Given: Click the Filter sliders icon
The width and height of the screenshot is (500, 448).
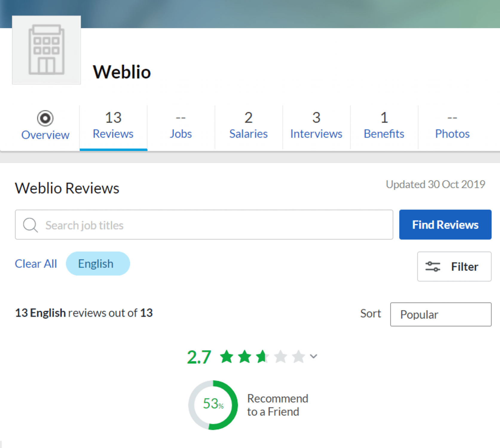Looking at the screenshot, I should [432, 267].
